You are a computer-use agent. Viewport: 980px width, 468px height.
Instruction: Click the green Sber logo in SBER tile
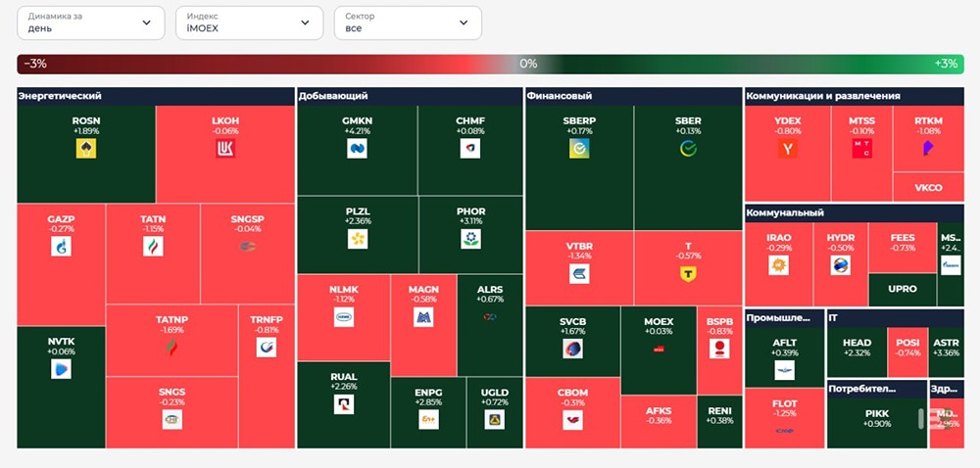click(688, 148)
